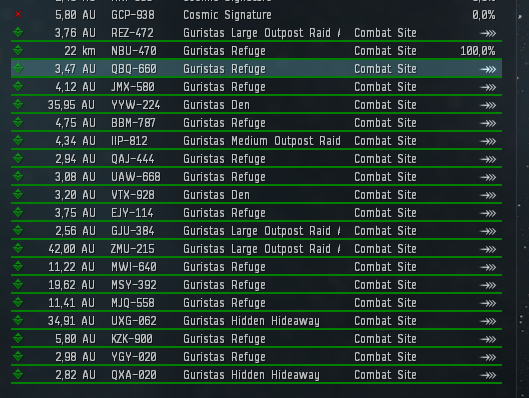The image size is (529, 398).
Task: Click warp arrow icon for IIP-812
Action: [488, 141]
